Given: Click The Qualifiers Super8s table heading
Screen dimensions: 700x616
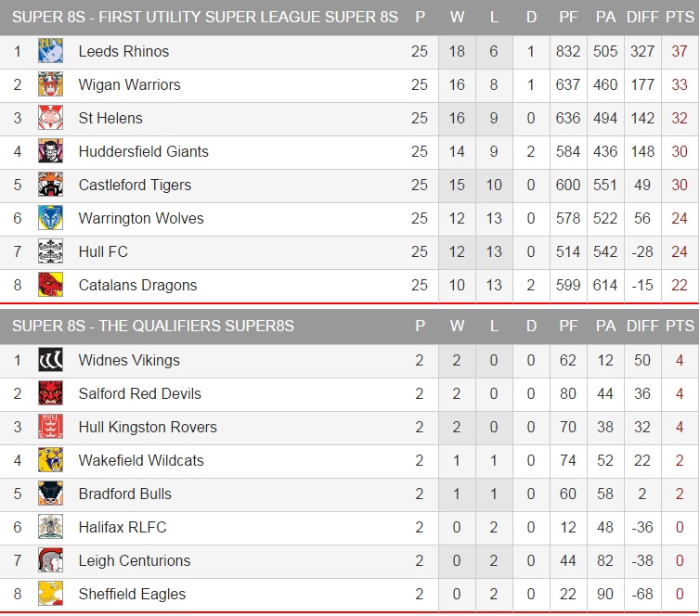Looking at the screenshot, I should [153, 326].
